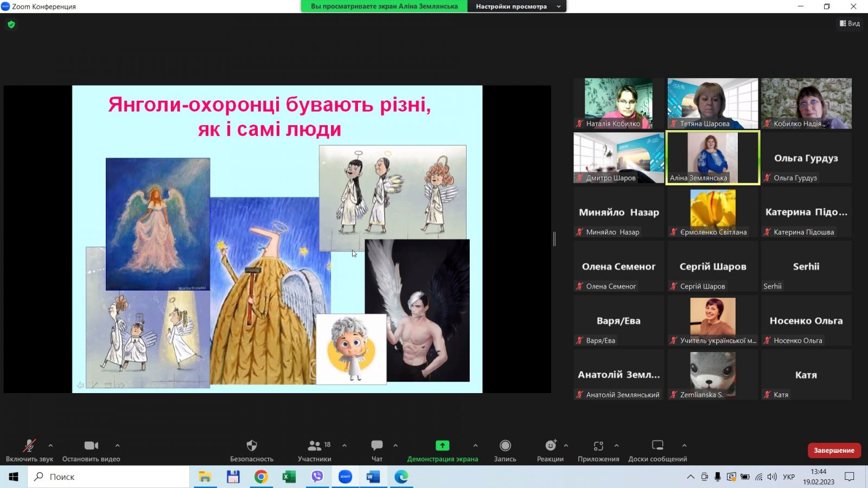Select highlighted Аліна Землянська video tile
Image resolution: width=868 pixels, height=488 pixels.
point(712,157)
